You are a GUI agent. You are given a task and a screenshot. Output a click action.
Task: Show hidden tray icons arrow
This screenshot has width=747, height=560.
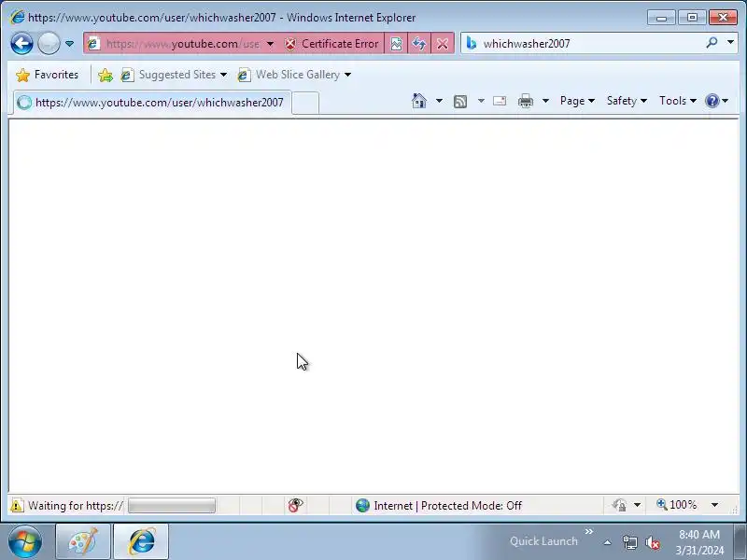coord(608,542)
